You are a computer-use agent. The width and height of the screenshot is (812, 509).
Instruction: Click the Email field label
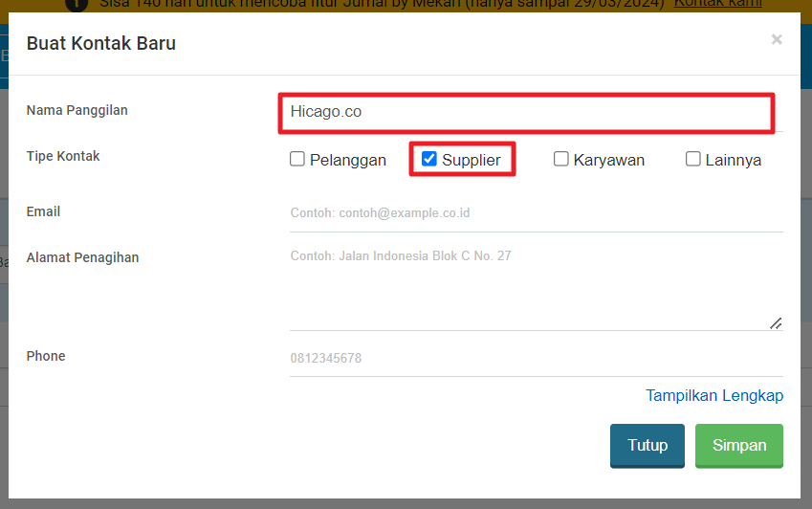(x=43, y=211)
